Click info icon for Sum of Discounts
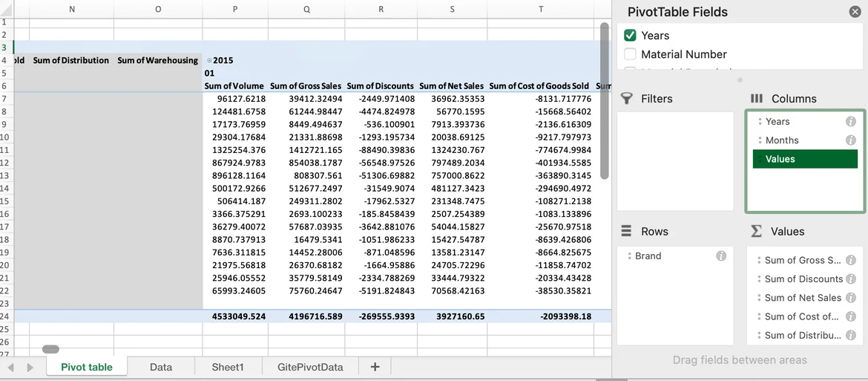This screenshot has height=381, width=868. pos(851,279)
